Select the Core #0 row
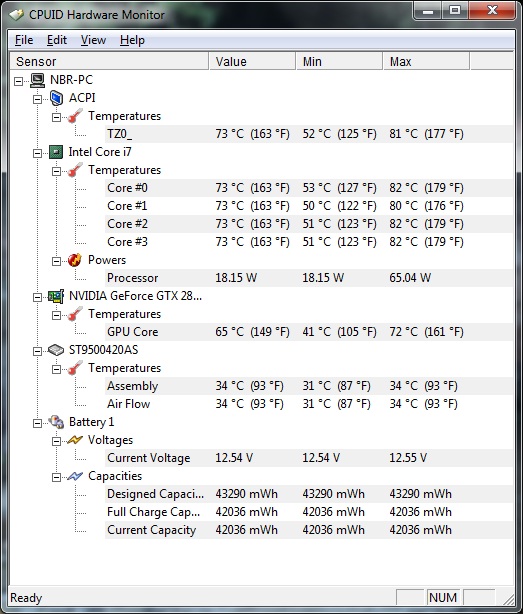523x614 pixels. click(309, 188)
